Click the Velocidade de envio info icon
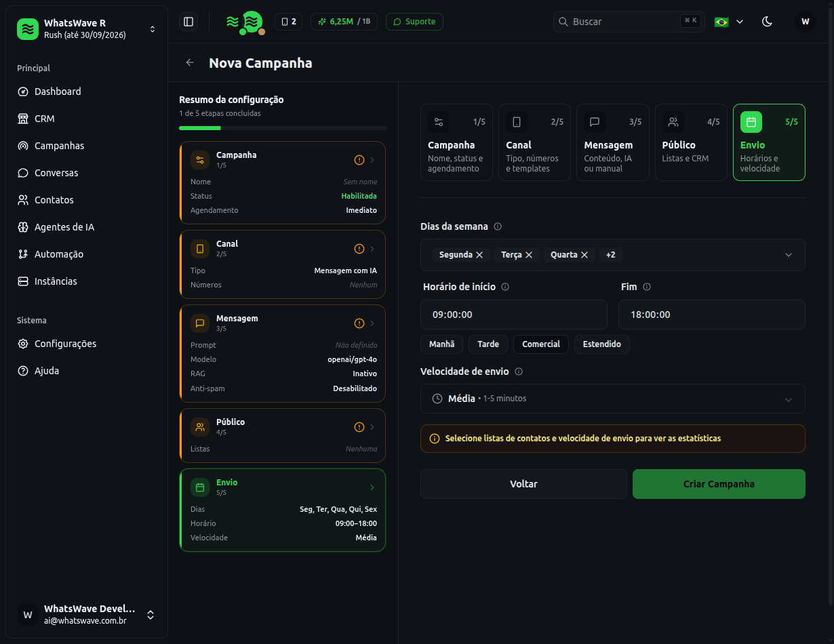Viewport: 834px width, 644px height. [x=519, y=371]
